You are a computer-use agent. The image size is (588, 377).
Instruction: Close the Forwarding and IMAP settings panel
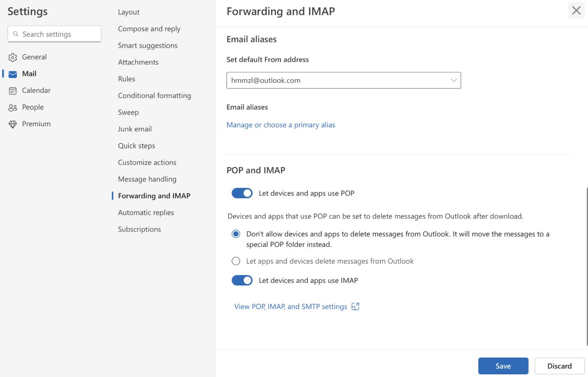576,10
